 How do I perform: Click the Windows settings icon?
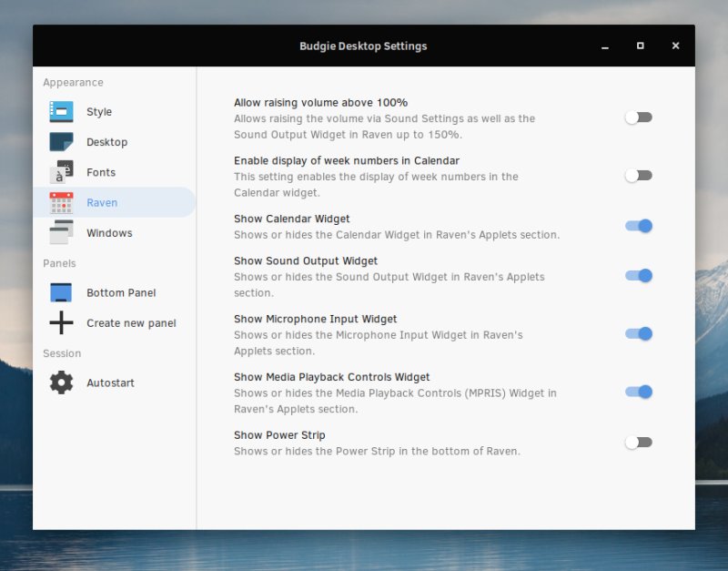(60, 232)
